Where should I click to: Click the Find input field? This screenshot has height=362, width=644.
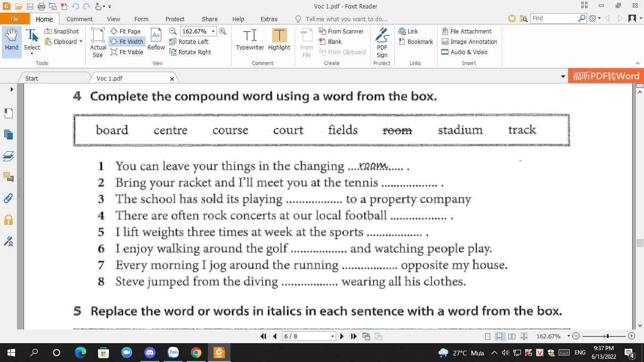click(x=554, y=18)
